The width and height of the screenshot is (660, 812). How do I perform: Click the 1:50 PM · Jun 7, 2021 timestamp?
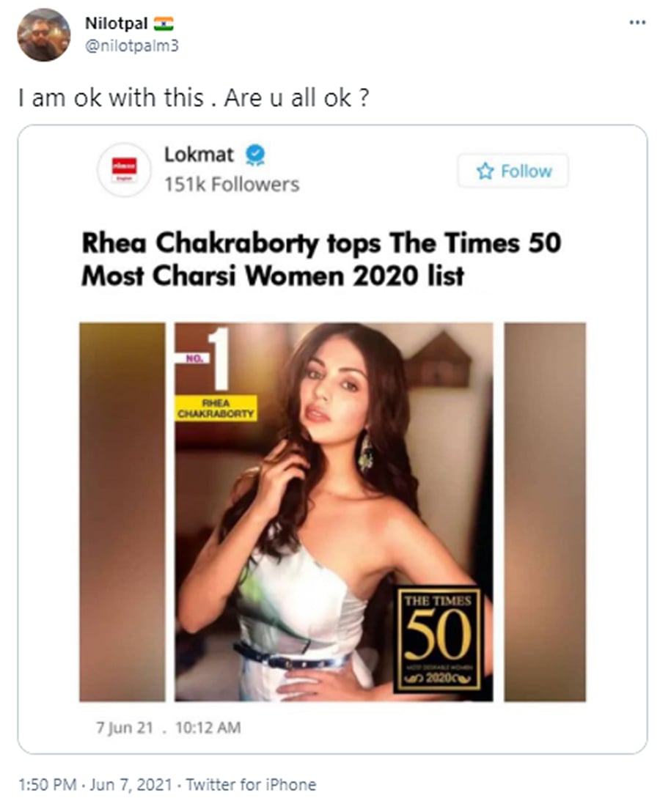click(x=95, y=785)
